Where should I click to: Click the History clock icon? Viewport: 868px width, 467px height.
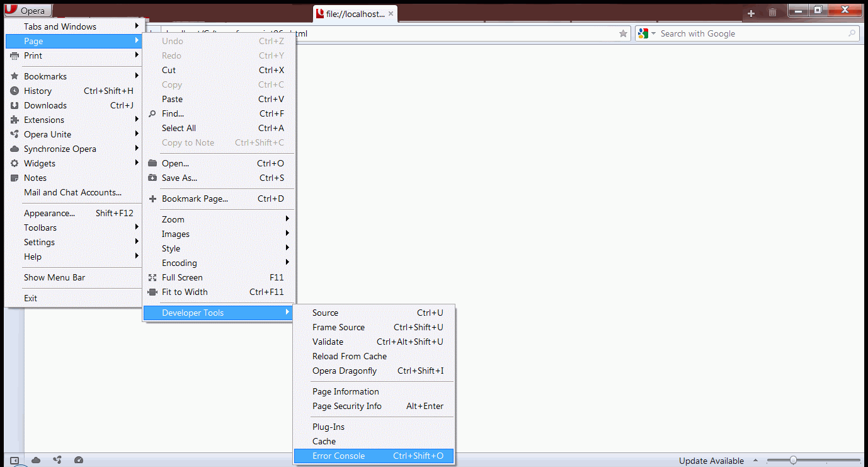[14, 91]
